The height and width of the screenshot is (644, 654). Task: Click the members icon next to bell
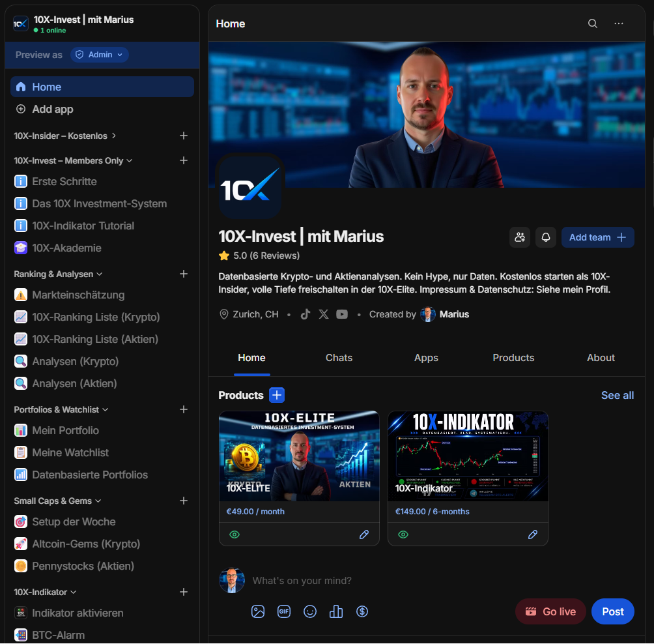click(520, 237)
